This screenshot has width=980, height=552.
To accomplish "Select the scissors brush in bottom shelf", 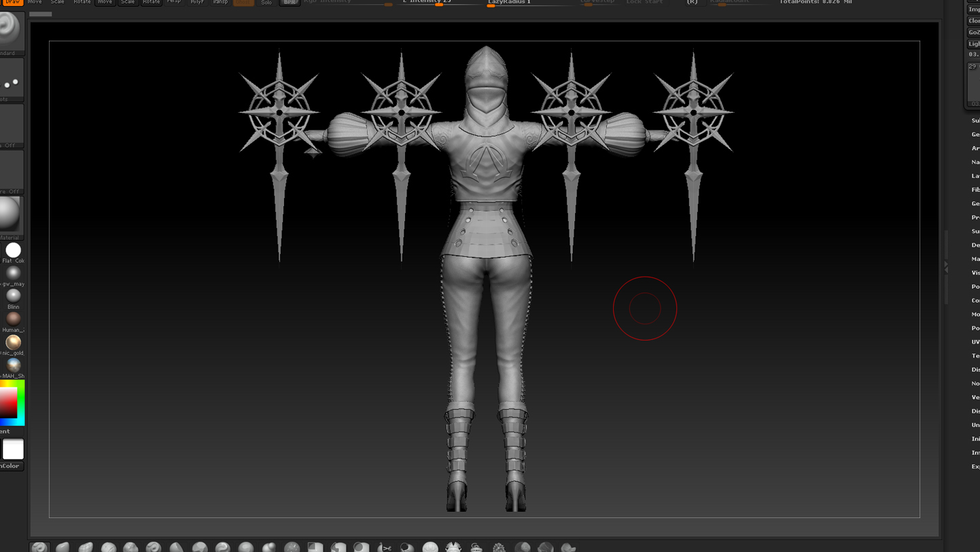I will coord(384,547).
